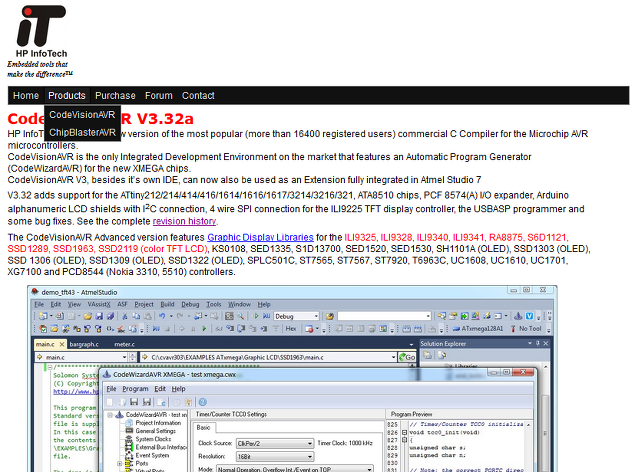Select General Settings in CodeWizardAVR tree
This screenshot has width=635, height=472.
pos(156,431)
